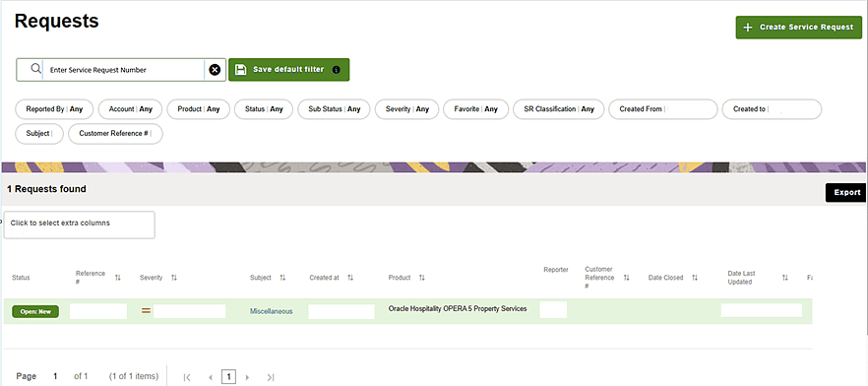This screenshot has height=386, width=868.
Task: Click the severity equals icon in the row
Action: [x=146, y=311]
